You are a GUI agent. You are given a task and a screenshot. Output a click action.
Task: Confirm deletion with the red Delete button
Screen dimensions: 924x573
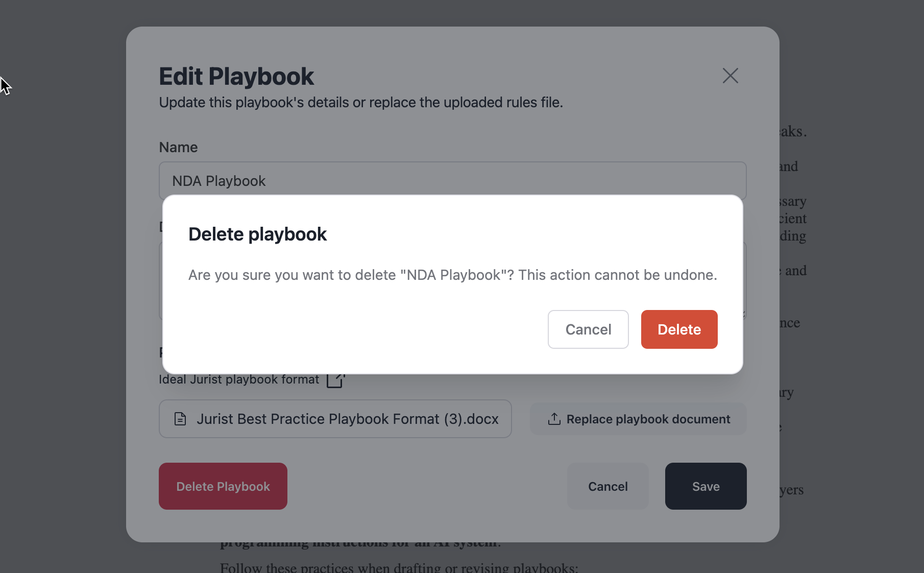tap(679, 329)
